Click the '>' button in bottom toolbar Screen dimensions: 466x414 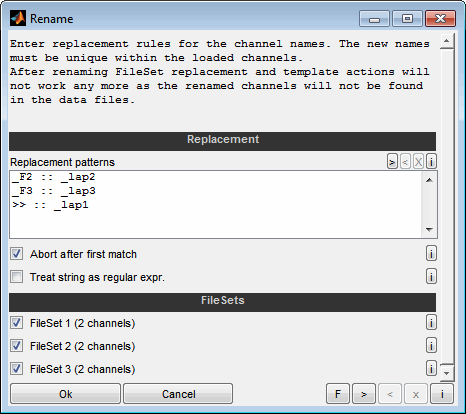pyautogui.click(x=364, y=394)
